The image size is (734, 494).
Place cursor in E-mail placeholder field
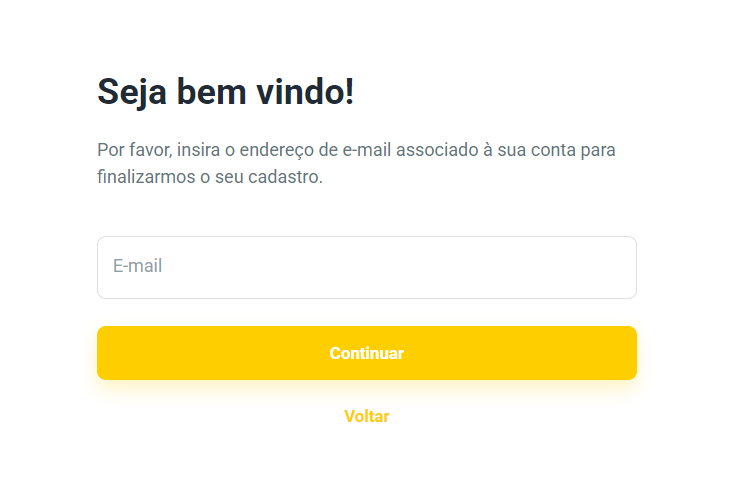point(366,267)
